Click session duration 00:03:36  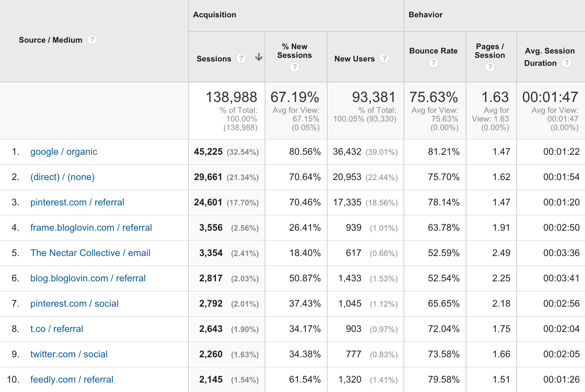coord(561,253)
